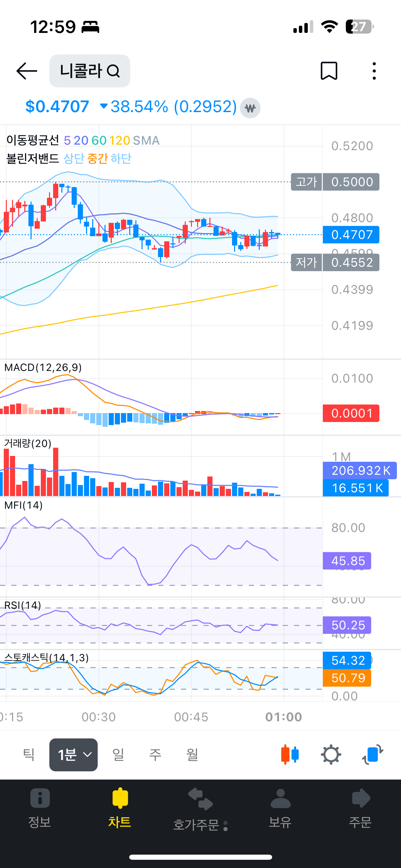This screenshot has height=868, width=401.
Task: Tap the 54.32 stochastic value tag
Action: tap(347, 660)
